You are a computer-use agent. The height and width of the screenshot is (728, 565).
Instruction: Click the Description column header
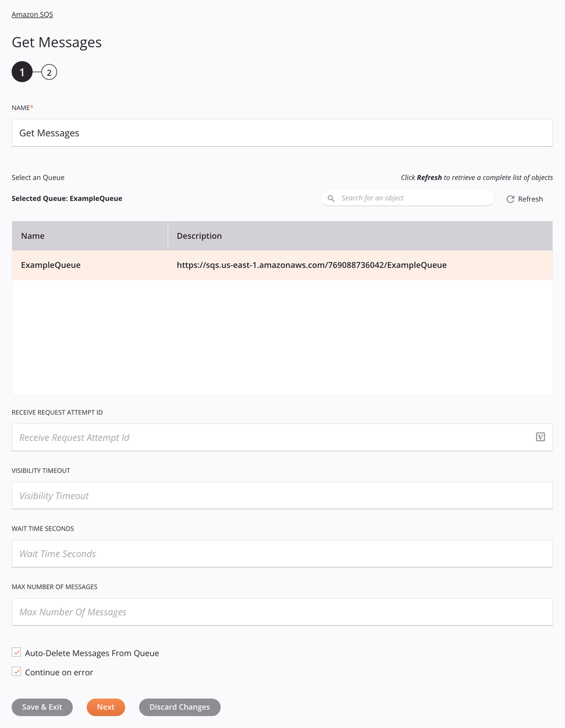[x=360, y=236]
